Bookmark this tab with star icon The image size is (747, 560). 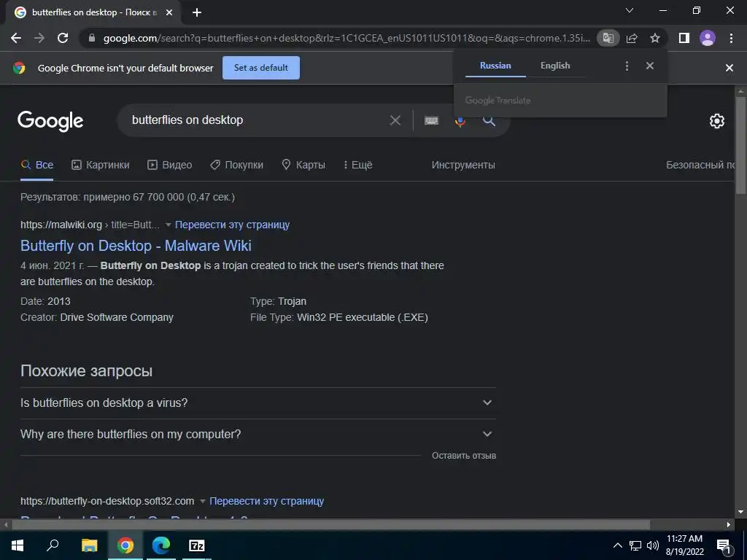tap(655, 38)
